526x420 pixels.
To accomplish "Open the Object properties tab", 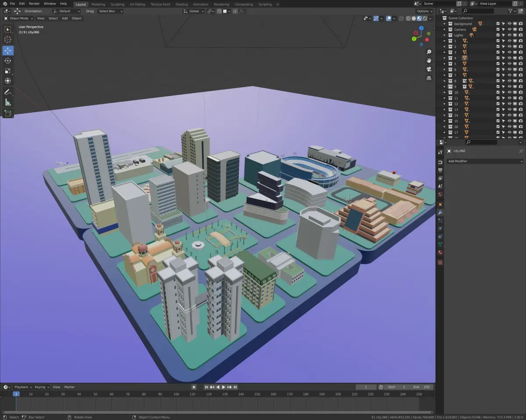I will (440, 204).
